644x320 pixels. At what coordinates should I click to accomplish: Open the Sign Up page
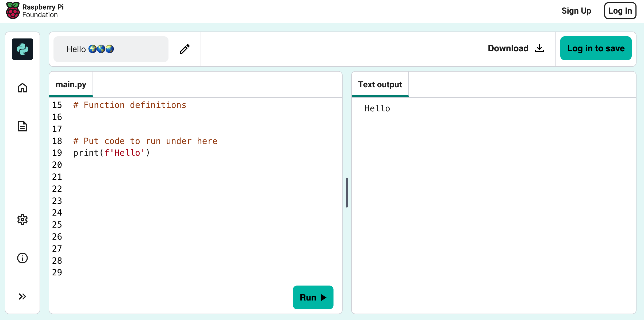tap(576, 11)
